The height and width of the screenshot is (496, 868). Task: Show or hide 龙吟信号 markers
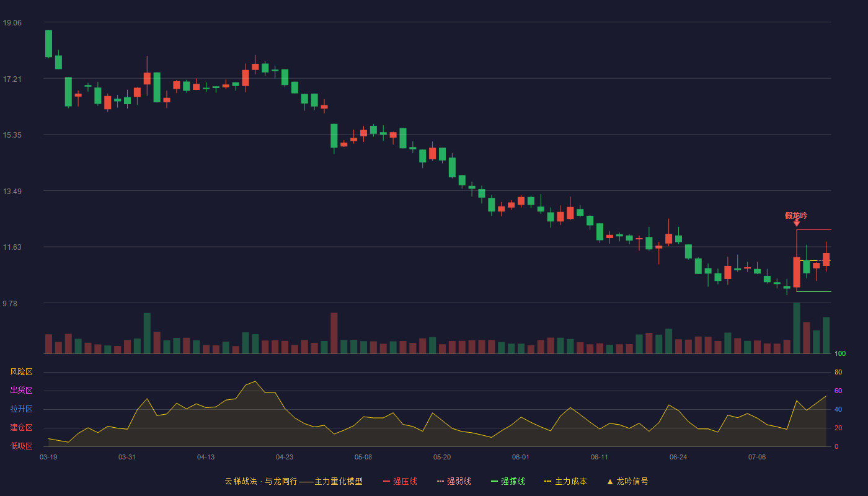[x=627, y=481]
